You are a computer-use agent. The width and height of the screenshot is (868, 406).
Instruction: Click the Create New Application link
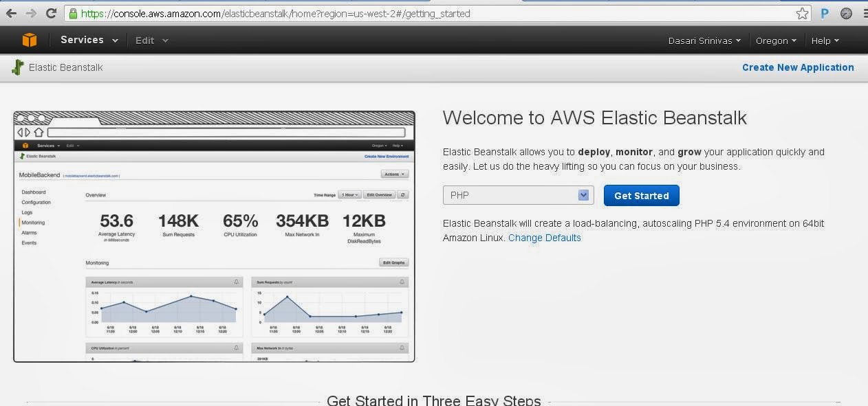[x=797, y=67]
